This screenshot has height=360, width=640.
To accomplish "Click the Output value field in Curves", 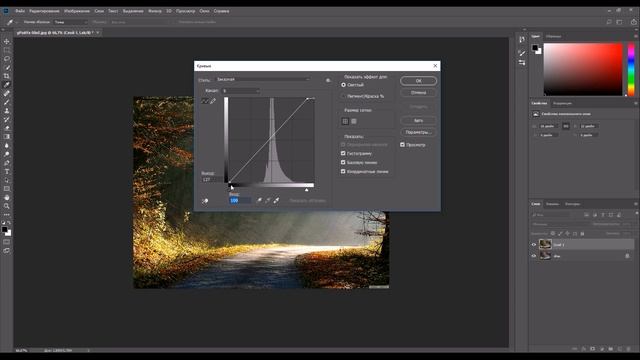I will click(212, 180).
